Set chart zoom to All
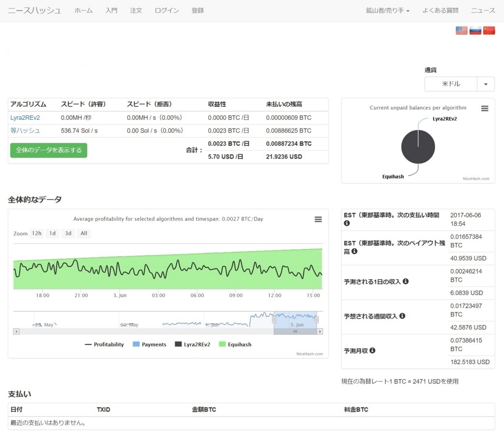 [84, 234]
